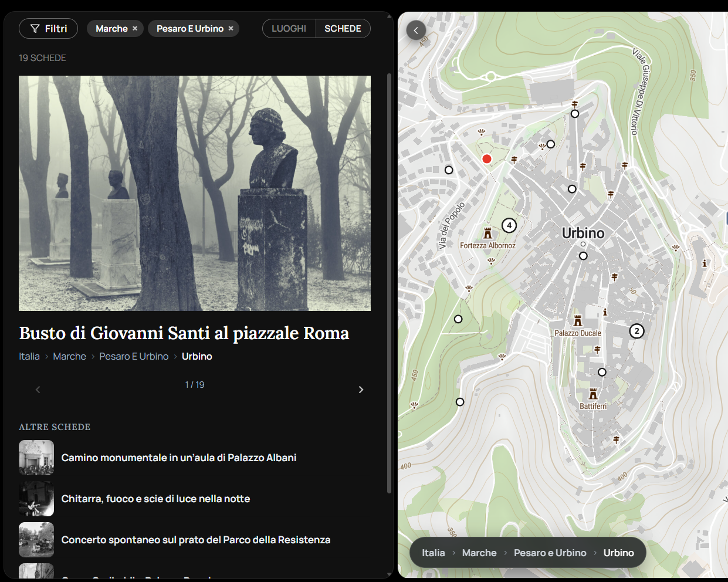Click the 1 / 19 page counter
Image resolution: width=728 pixels, height=582 pixels.
point(195,385)
